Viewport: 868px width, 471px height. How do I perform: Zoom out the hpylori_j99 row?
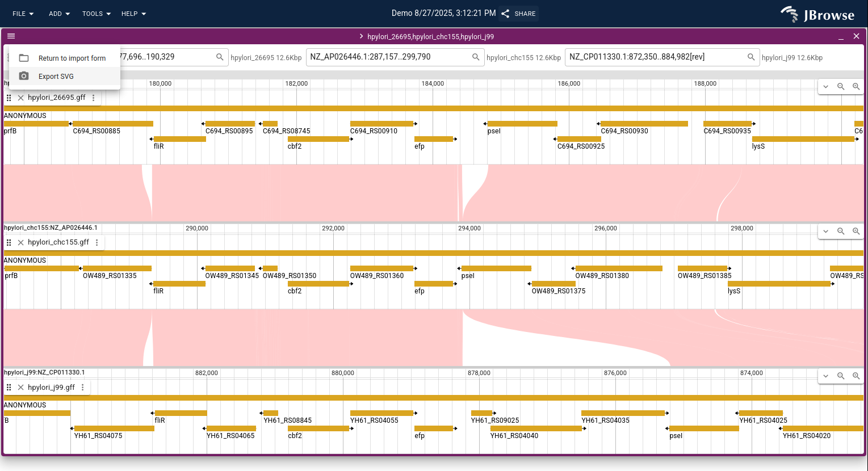coord(841,376)
